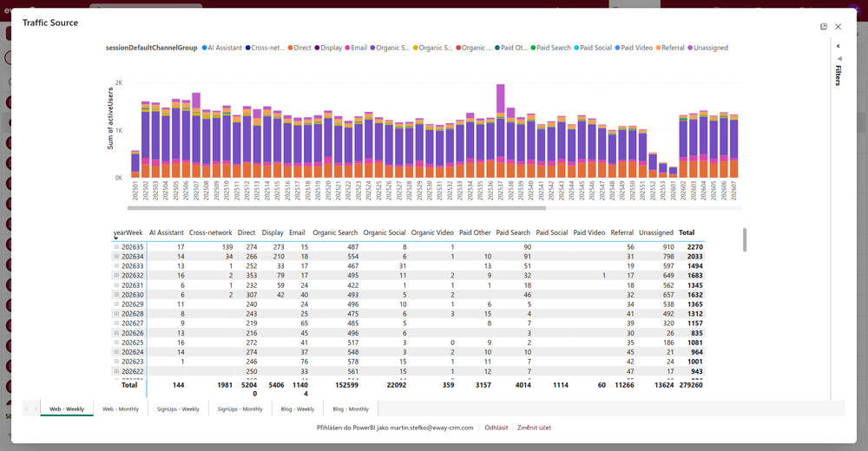Expand row 202625 in the table

click(x=116, y=342)
